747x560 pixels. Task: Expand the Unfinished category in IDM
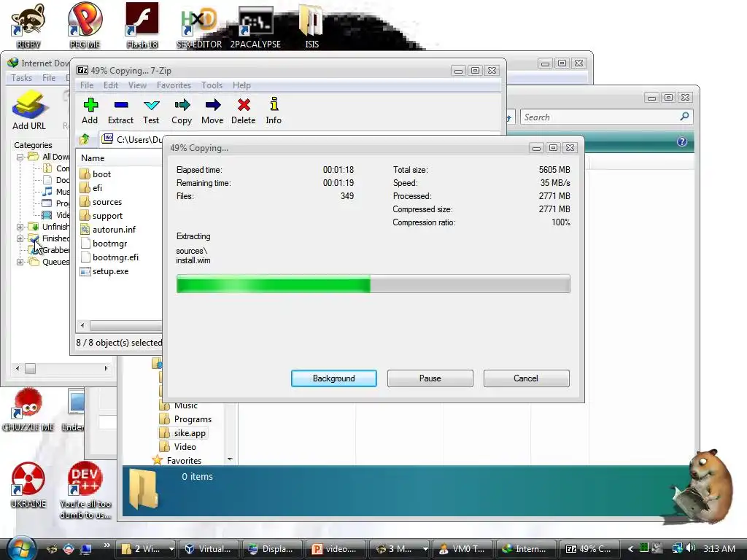[20, 227]
